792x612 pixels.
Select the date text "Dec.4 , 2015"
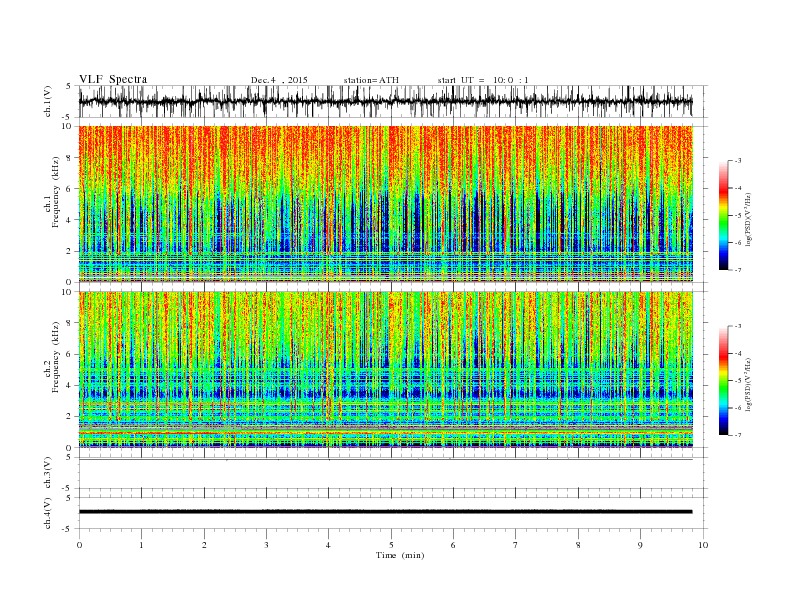(279, 80)
